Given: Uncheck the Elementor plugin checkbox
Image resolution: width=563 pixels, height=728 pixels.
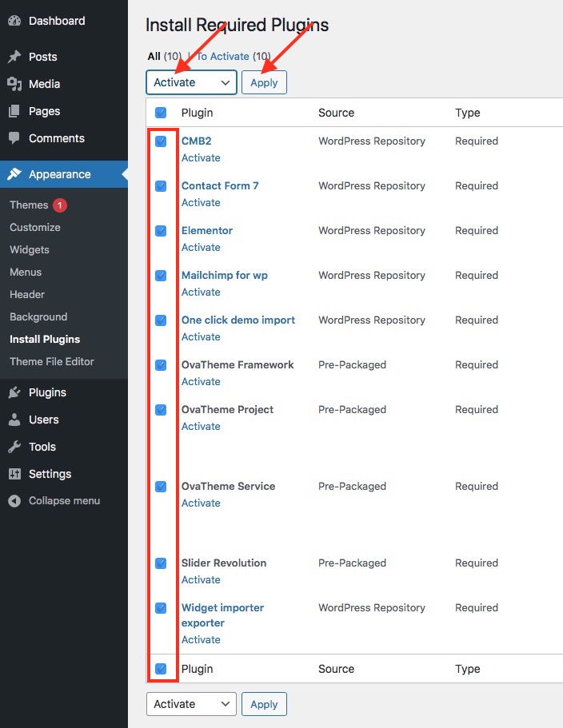Looking at the screenshot, I should (x=161, y=231).
